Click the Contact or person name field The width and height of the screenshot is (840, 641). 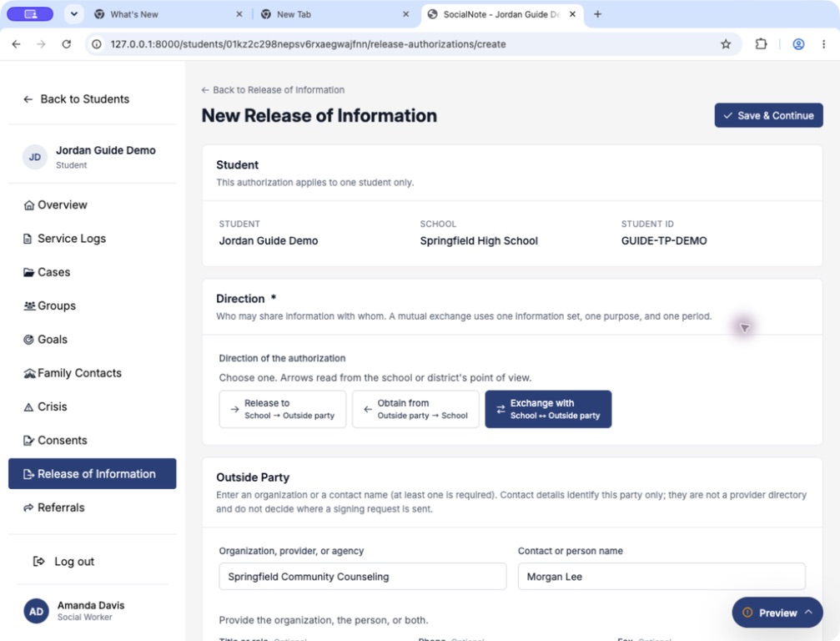pos(661,577)
